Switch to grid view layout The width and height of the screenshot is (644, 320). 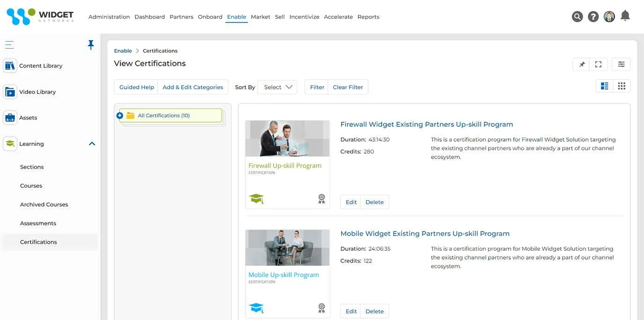click(x=622, y=85)
